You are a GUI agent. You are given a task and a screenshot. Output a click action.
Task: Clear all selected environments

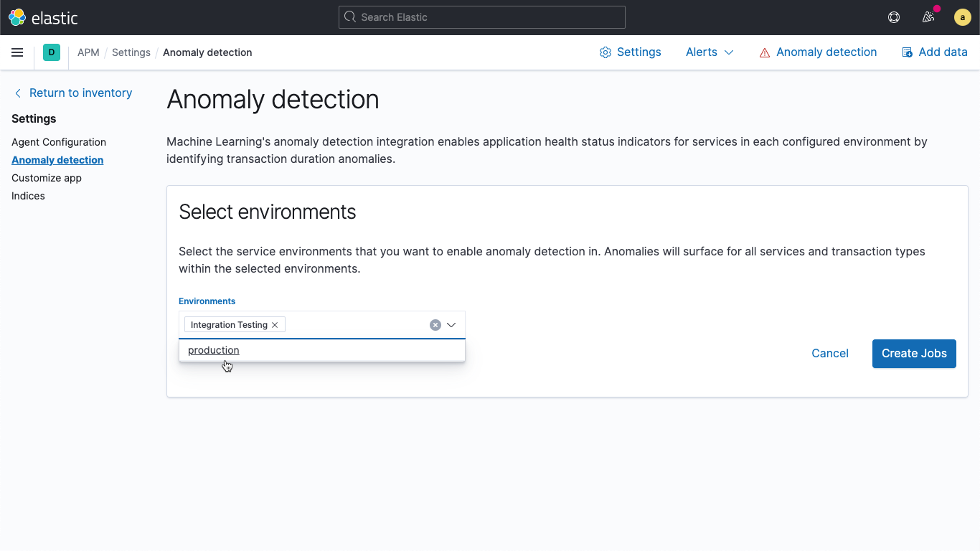click(x=435, y=325)
